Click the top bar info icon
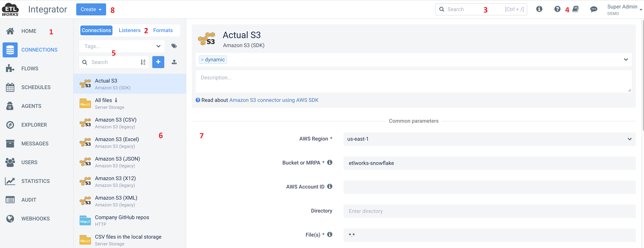The width and height of the screenshot is (644, 248). pyautogui.click(x=539, y=9)
